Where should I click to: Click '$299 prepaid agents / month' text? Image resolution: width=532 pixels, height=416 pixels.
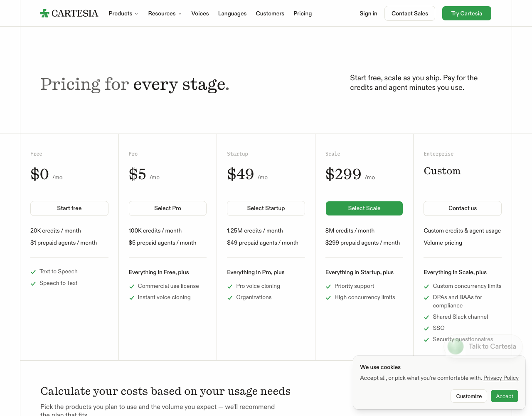[362, 243]
